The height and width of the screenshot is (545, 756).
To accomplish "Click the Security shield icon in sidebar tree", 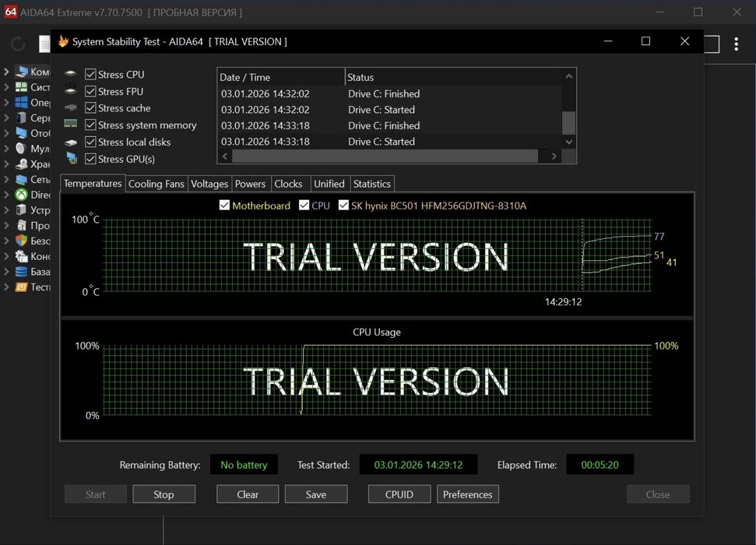I will coord(21,241).
